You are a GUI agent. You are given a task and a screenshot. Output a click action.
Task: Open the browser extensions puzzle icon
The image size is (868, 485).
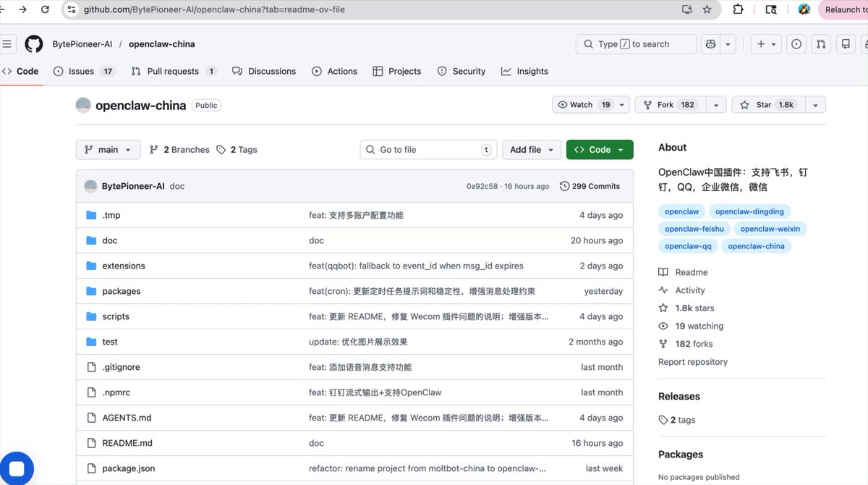point(738,9)
